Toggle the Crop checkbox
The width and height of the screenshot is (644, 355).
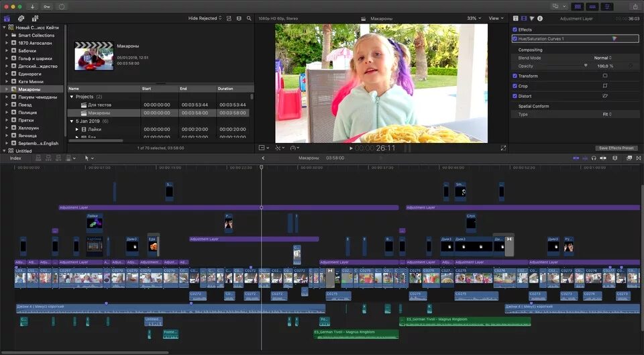click(x=515, y=86)
